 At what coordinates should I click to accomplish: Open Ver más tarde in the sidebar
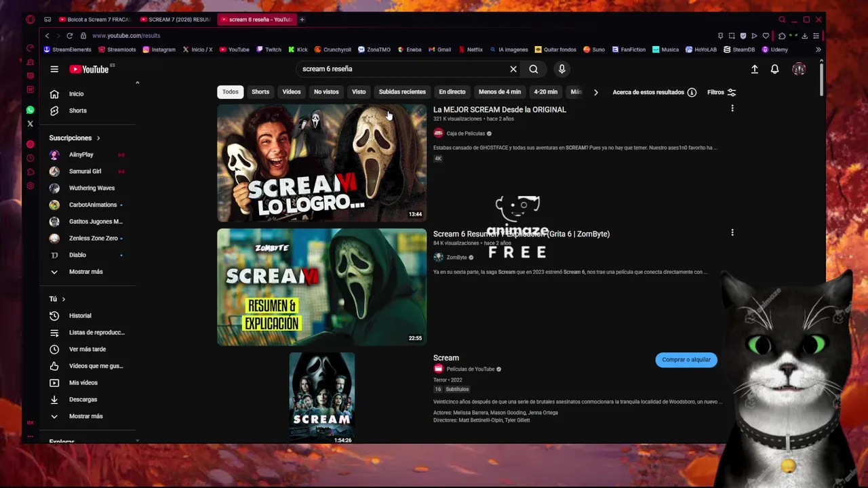tap(87, 349)
